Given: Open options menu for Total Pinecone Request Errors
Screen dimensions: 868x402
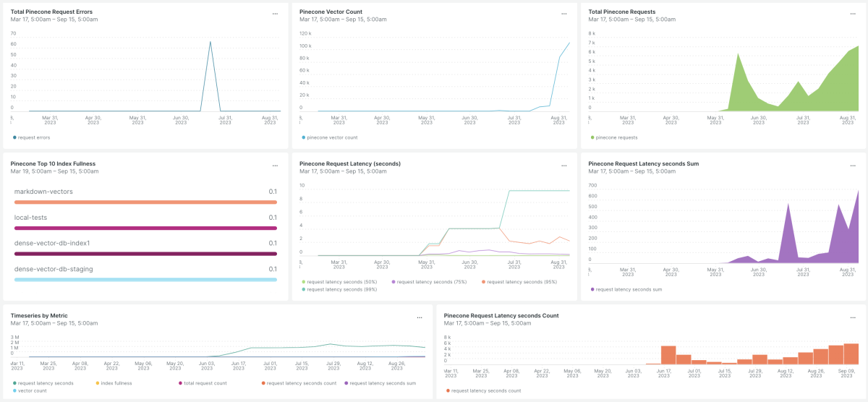Looking at the screenshot, I should point(275,14).
